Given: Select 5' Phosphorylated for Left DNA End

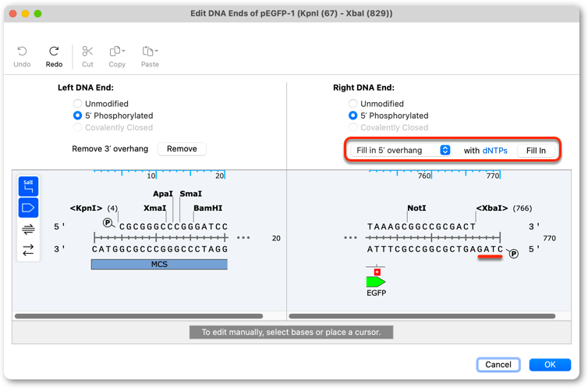Looking at the screenshot, I should pyautogui.click(x=77, y=116).
